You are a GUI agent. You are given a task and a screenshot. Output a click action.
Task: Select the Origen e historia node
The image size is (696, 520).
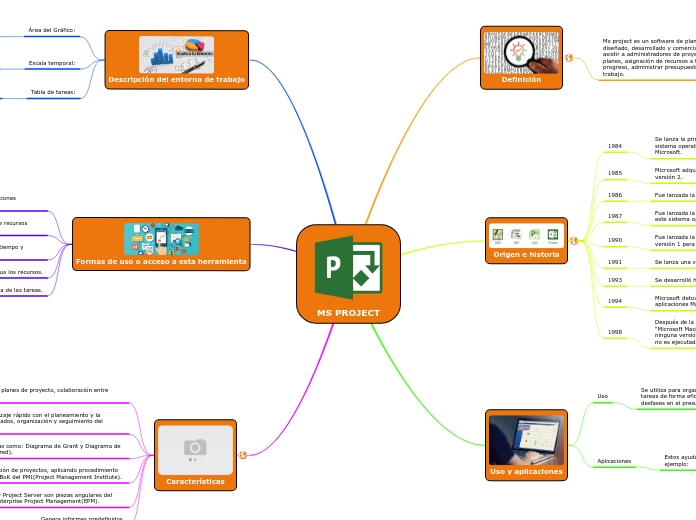click(x=526, y=241)
